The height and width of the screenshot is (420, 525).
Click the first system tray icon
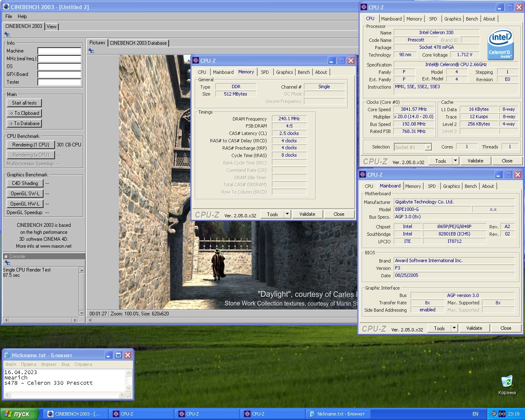(x=494, y=414)
